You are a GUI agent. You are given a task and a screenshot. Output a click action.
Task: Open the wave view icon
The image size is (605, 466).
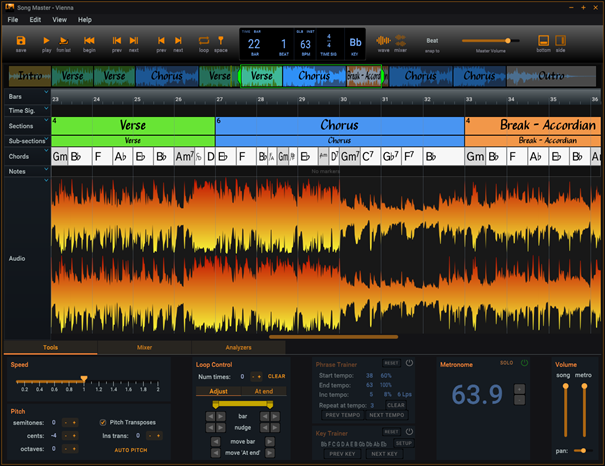pyautogui.click(x=383, y=40)
